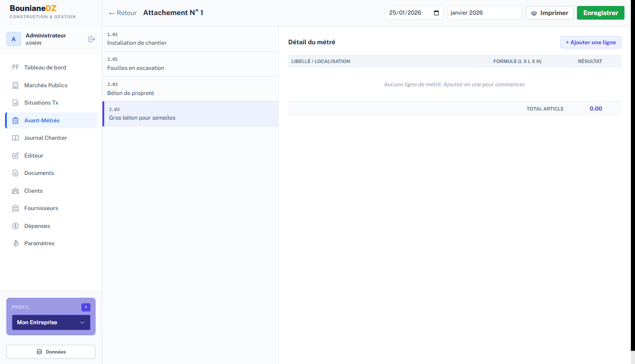Click the logout icon beside Administrateur
Image resolution: width=635 pixels, height=364 pixels.
coord(91,39)
